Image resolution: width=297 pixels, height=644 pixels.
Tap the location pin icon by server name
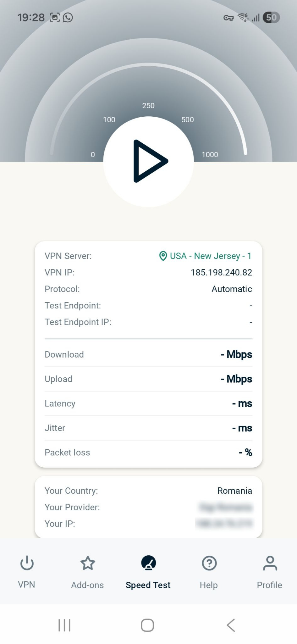[163, 256]
